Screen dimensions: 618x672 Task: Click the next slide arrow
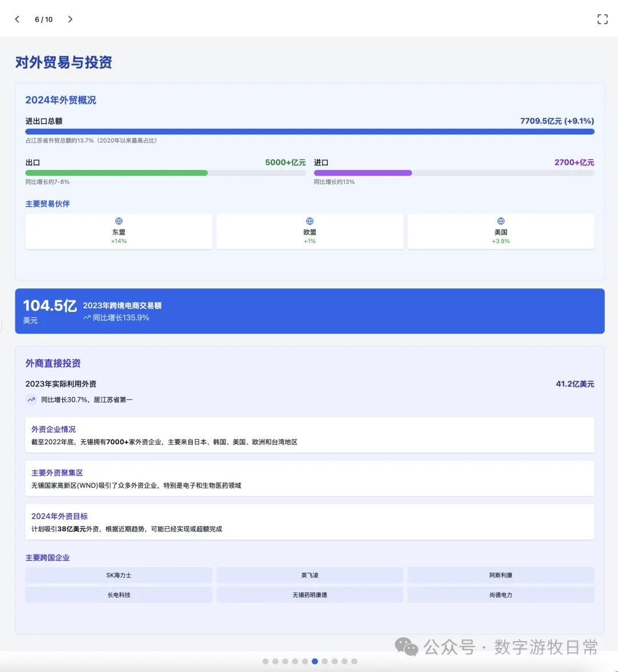tap(70, 19)
